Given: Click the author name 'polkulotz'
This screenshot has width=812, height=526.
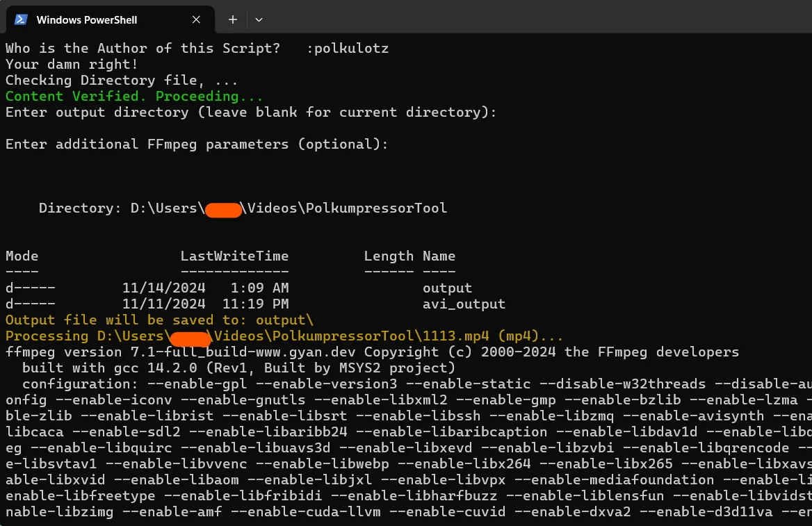Looking at the screenshot, I should click(x=351, y=48).
